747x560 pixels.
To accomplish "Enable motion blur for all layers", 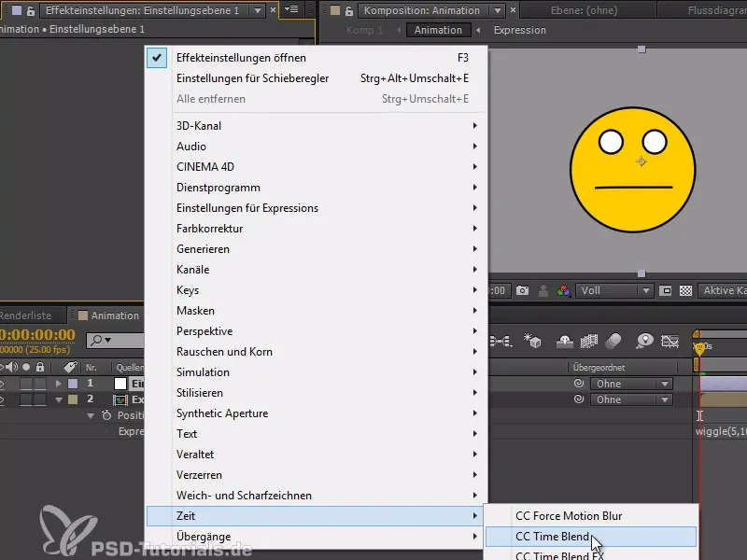I will pos(613,341).
